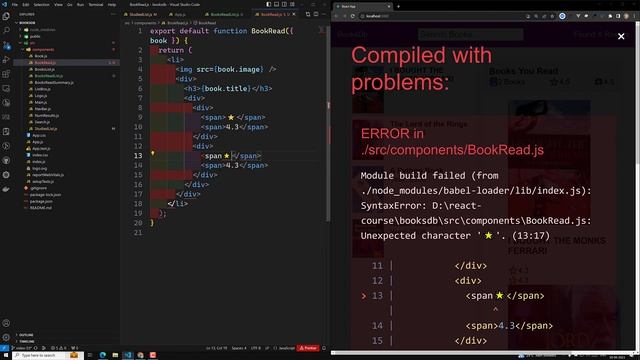Go back in the browser
640x360 pixels.
coord(336,16)
